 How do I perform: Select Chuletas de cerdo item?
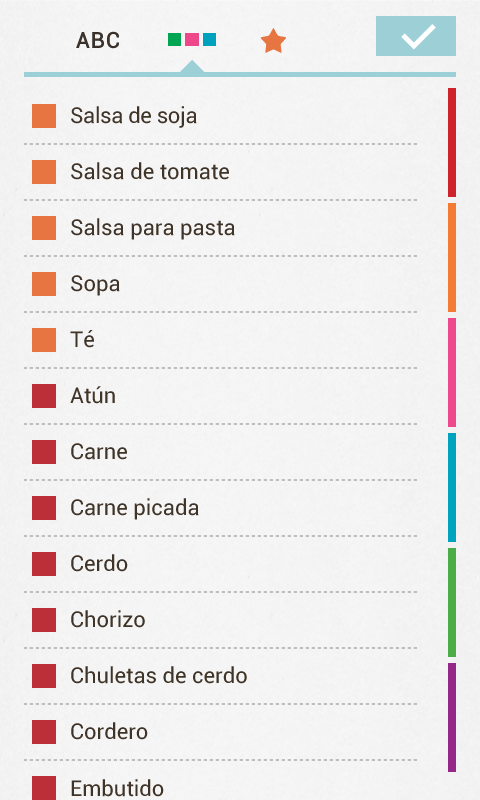click(220, 676)
